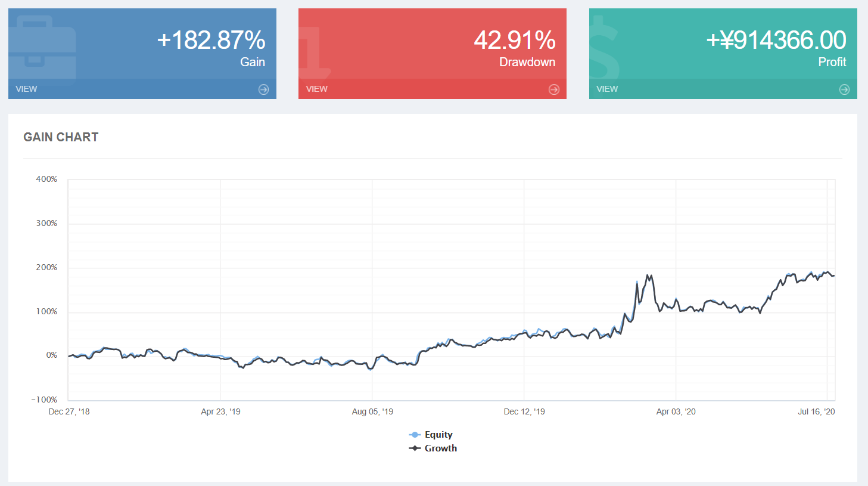This screenshot has width=868, height=486.
Task: Click the blue Equity marker icon in the legend
Action: point(413,434)
